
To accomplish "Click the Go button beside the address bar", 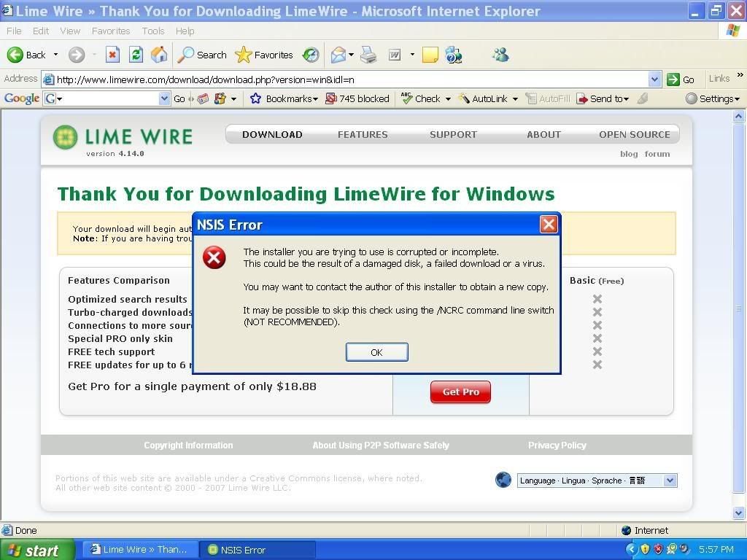I will pos(681,79).
